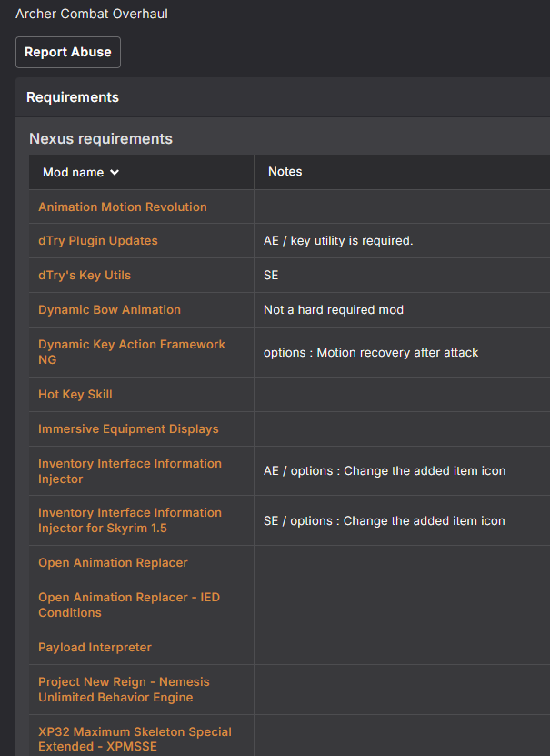Click note 'AE / key utility is required.'
This screenshot has height=756, width=550.
[338, 240]
